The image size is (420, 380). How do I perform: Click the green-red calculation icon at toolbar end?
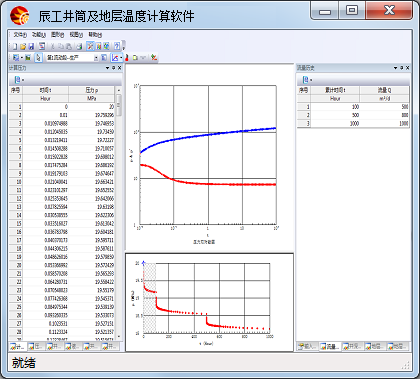tap(154, 57)
